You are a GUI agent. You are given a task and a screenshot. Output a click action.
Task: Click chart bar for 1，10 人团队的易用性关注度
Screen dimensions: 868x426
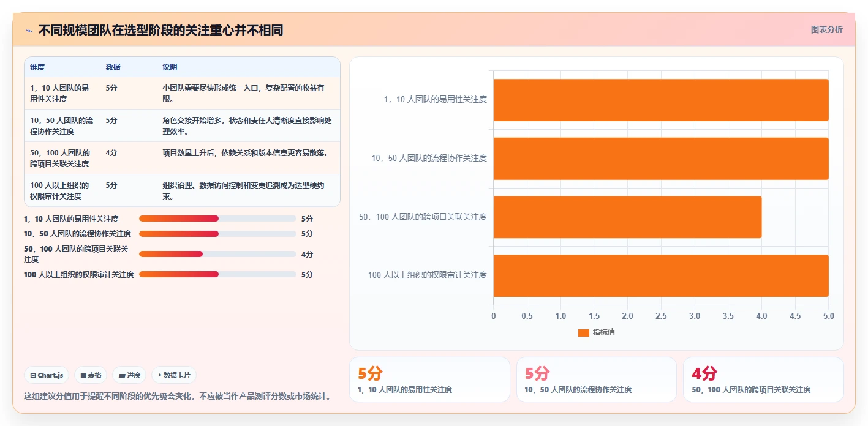[661, 100]
